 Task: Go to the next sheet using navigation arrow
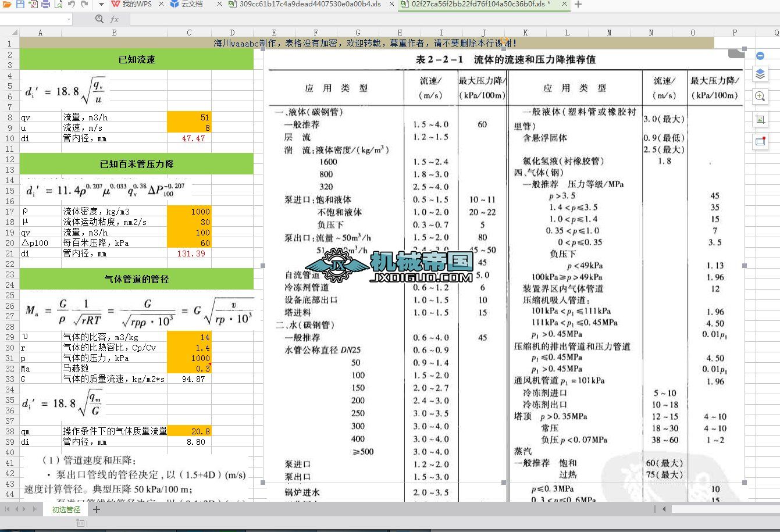click(25, 509)
